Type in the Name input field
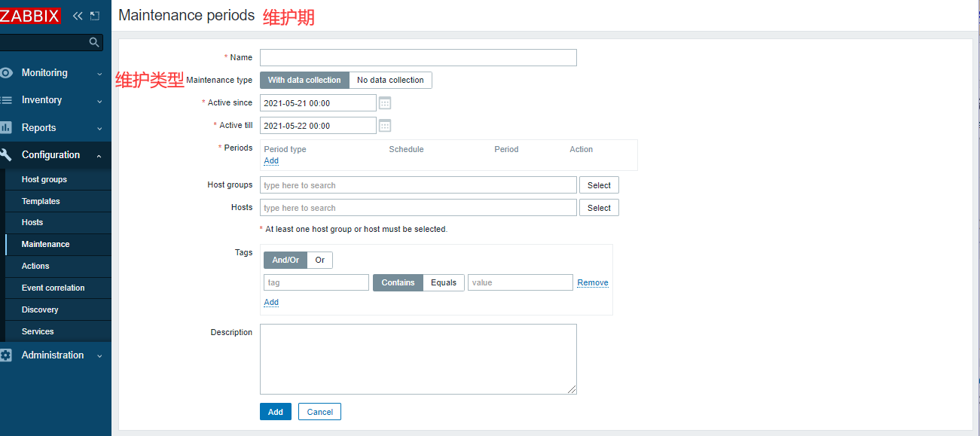The image size is (980, 436). (417, 57)
